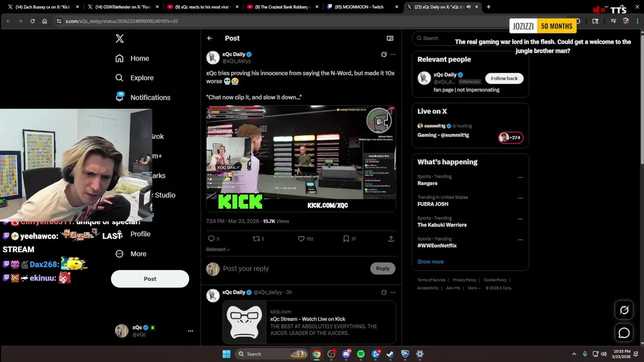
Task: Open three-dot menu next to Kabuki Warriors
Action: pyautogui.click(x=520, y=219)
